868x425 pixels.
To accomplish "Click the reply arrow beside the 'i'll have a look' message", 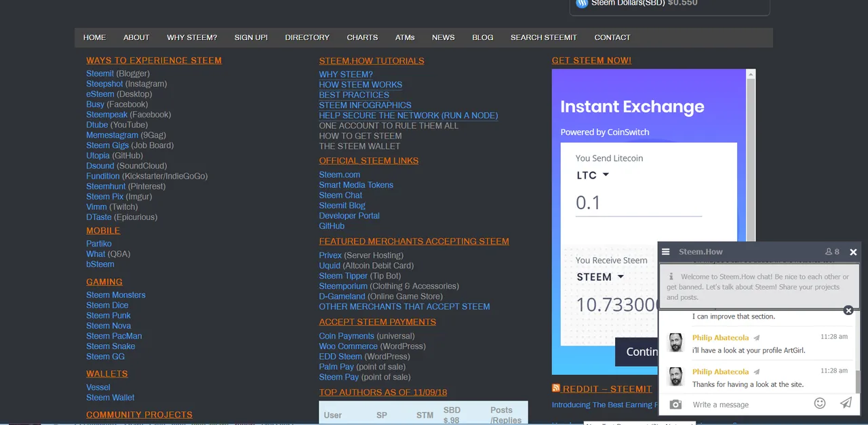I will [757, 337].
